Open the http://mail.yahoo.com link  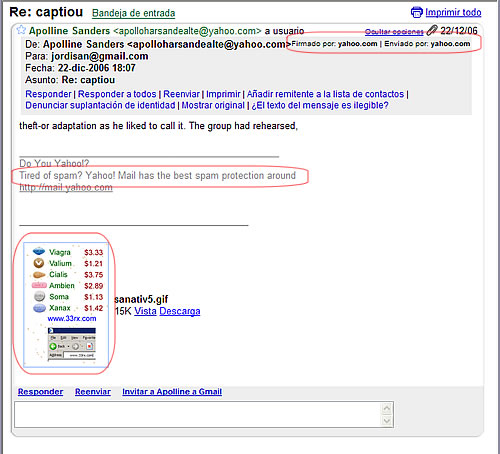pyautogui.click(x=66, y=187)
